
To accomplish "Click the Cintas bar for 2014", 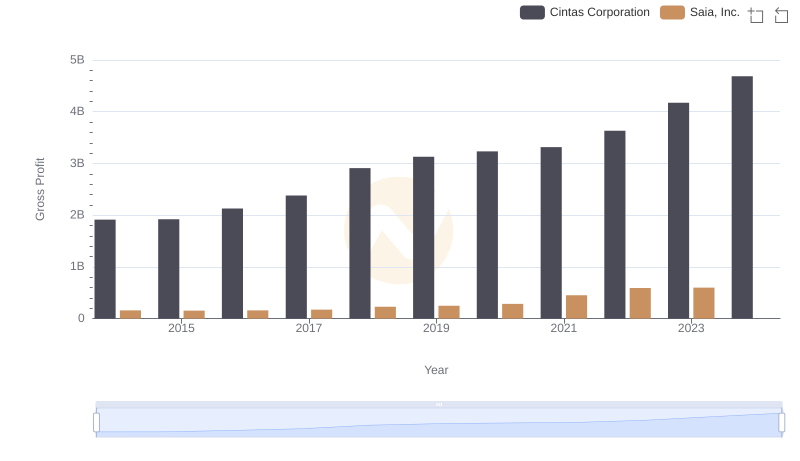I will point(105,269).
